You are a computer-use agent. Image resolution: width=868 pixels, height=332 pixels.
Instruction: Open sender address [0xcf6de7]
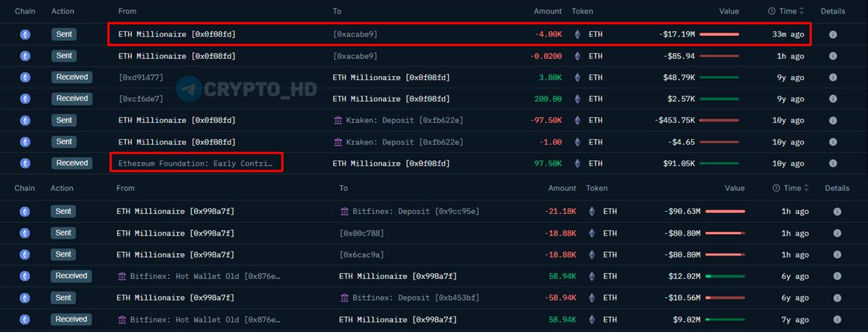141,99
